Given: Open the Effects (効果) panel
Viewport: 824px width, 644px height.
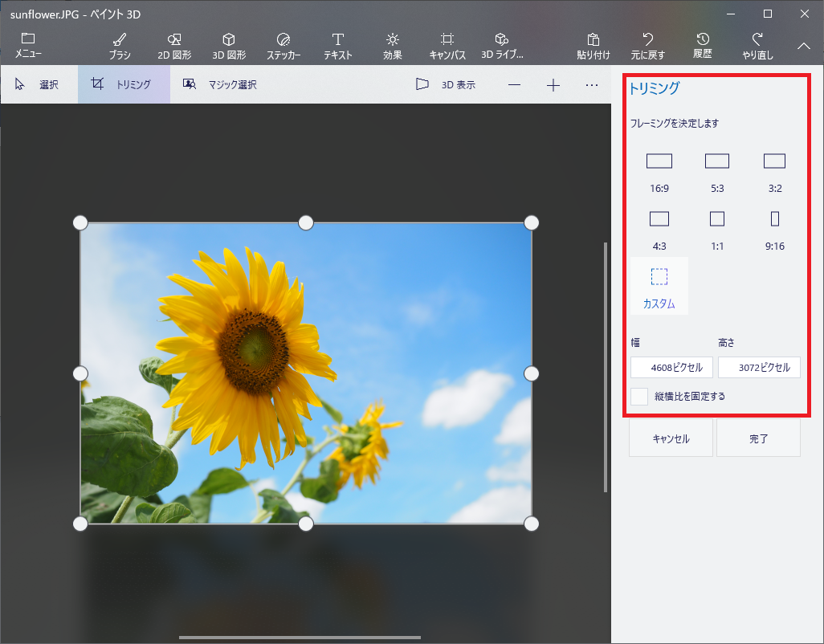Looking at the screenshot, I should click(x=392, y=45).
